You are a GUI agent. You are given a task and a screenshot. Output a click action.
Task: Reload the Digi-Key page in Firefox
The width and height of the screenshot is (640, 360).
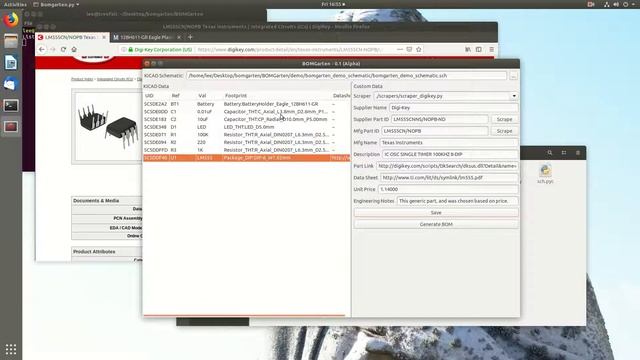(x=63, y=49)
